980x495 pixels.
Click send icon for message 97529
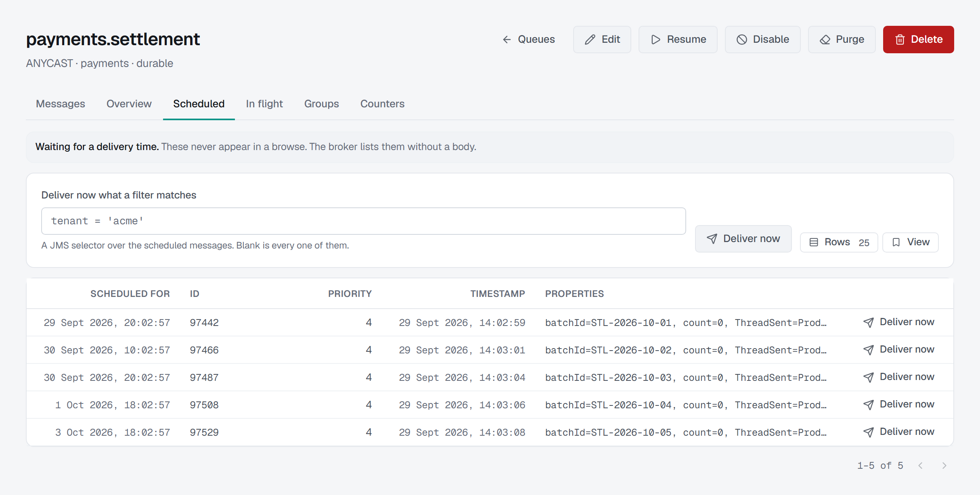point(869,432)
